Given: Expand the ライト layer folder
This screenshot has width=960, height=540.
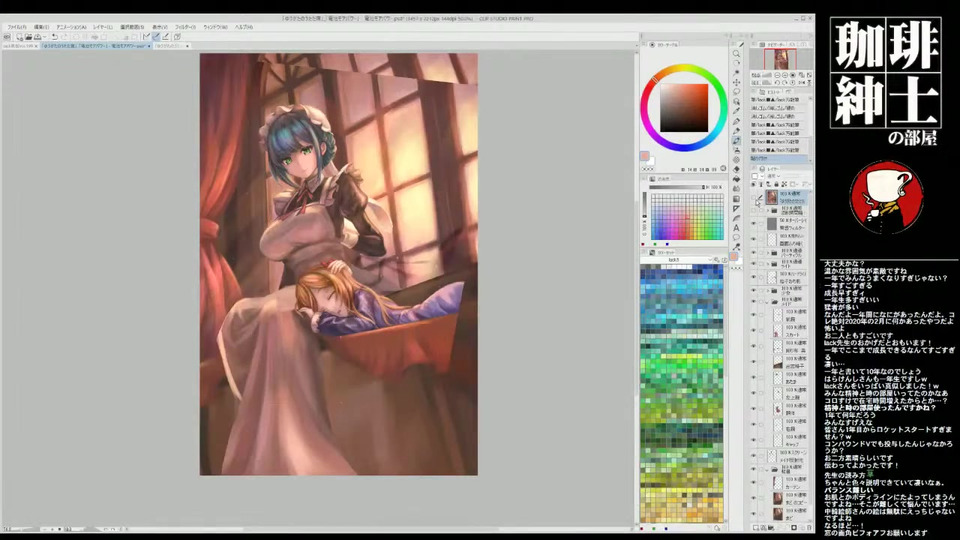Looking at the screenshot, I should 768,263.
